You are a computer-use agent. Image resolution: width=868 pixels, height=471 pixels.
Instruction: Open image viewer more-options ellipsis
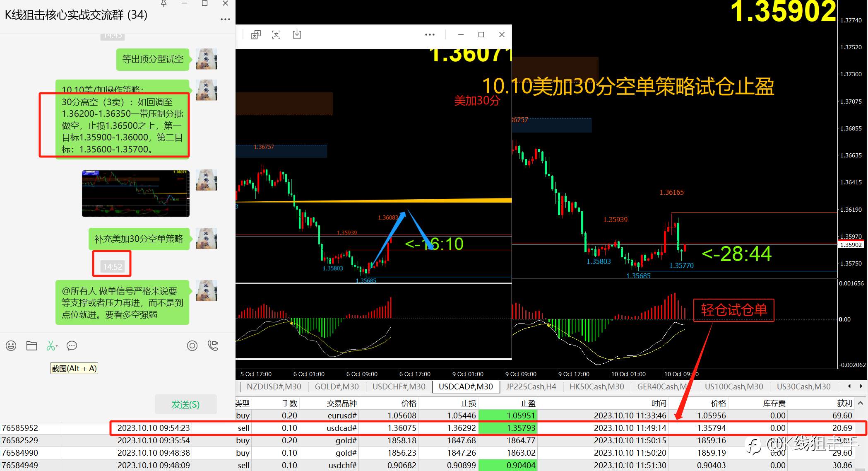pos(430,35)
